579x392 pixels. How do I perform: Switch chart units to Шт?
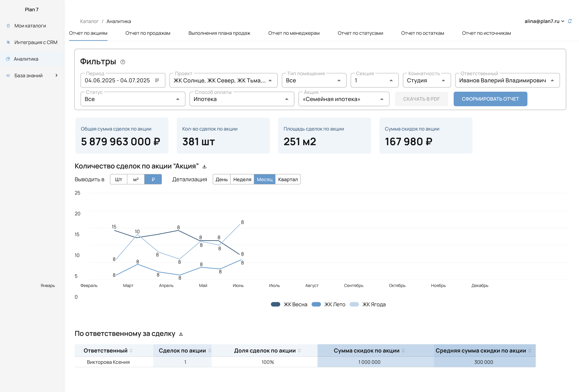pos(118,179)
